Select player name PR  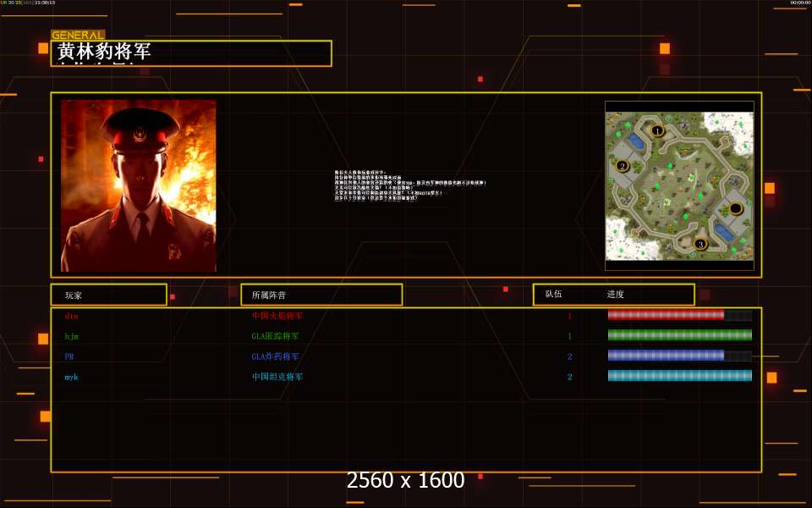click(x=69, y=356)
